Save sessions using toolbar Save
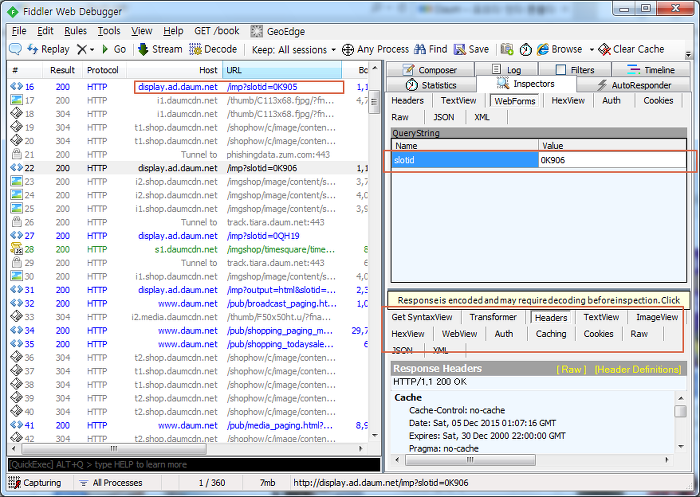The image size is (700, 497). click(x=471, y=49)
